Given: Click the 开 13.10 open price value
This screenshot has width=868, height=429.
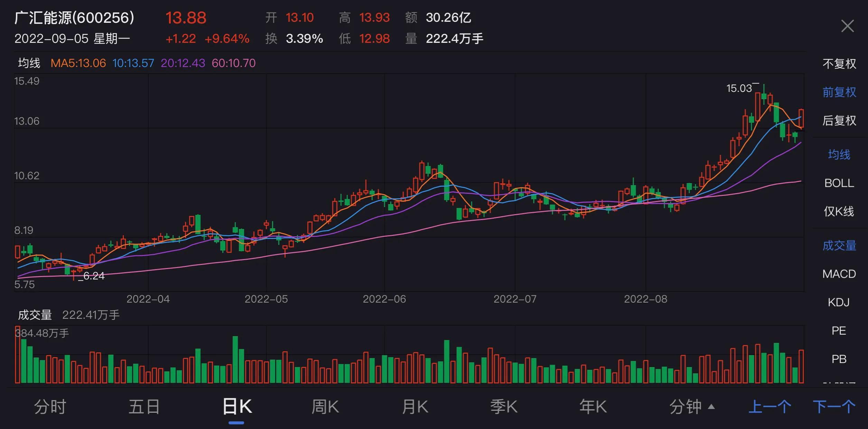Looking at the screenshot, I should coord(290,17).
